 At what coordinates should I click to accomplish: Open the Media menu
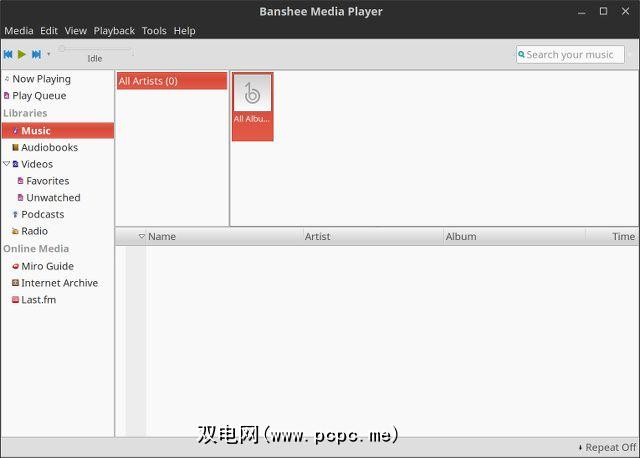pyautogui.click(x=19, y=31)
